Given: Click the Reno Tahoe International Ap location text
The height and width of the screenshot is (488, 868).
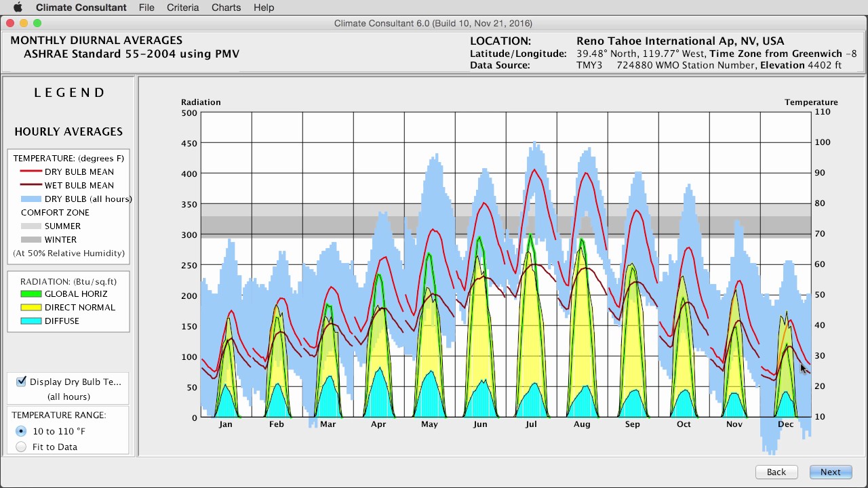Looking at the screenshot, I should point(680,41).
